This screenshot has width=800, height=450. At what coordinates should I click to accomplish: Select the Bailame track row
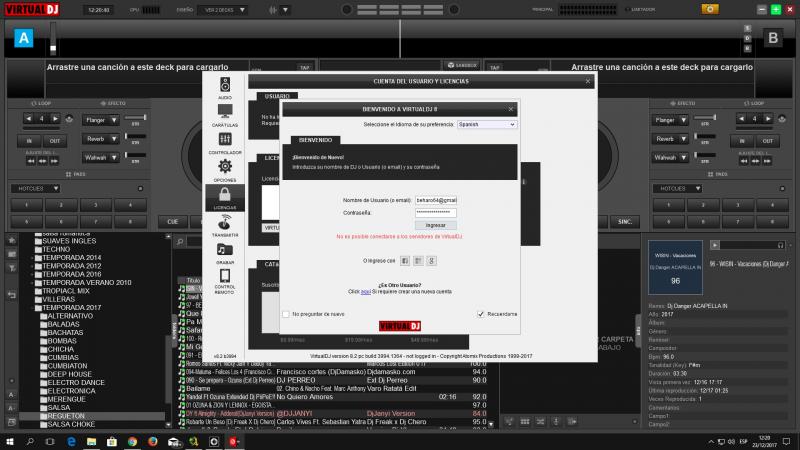click(332, 389)
